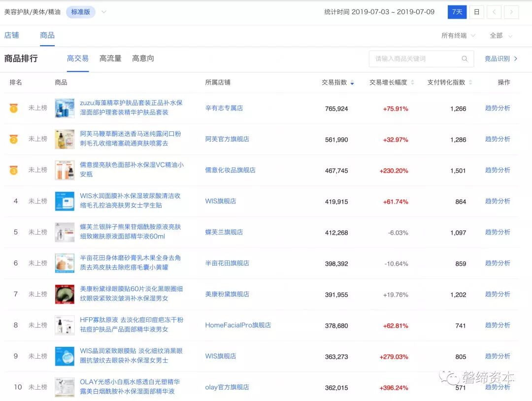Sort by 交易增长幅度 column arrow

pyautogui.click(x=412, y=82)
